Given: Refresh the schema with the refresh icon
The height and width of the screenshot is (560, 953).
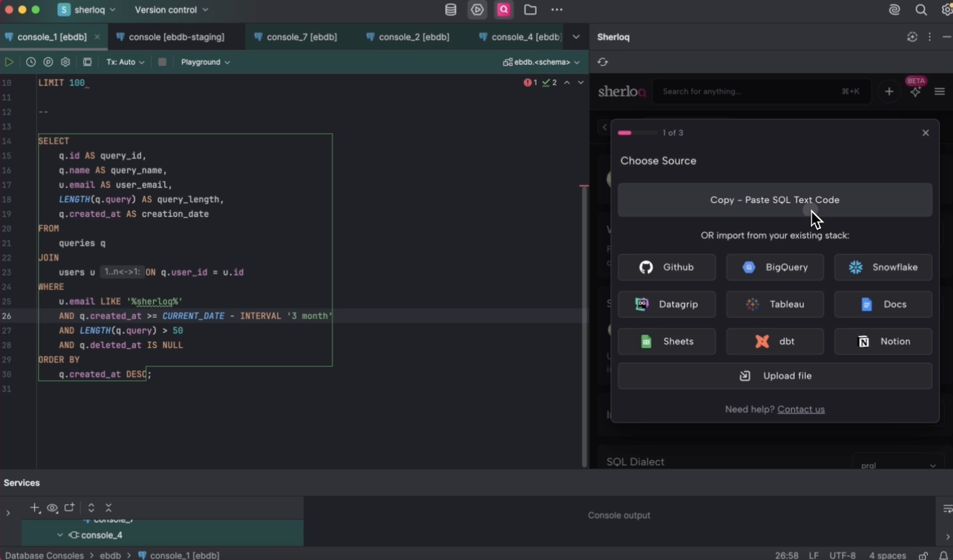Looking at the screenshot, I should point(603,62).
